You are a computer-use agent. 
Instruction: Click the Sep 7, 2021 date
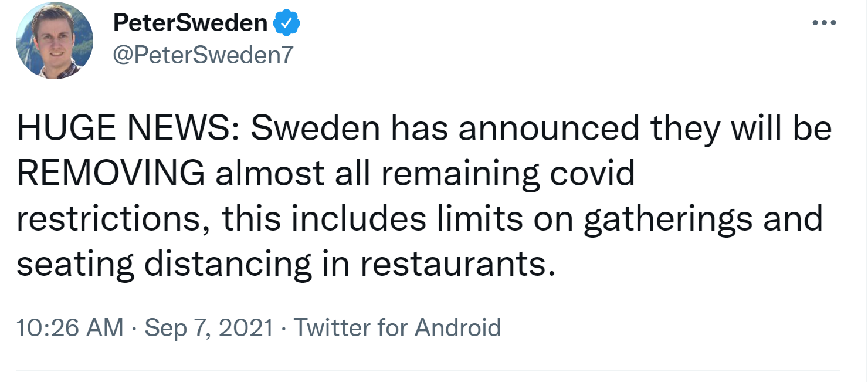tap(209, 327)
